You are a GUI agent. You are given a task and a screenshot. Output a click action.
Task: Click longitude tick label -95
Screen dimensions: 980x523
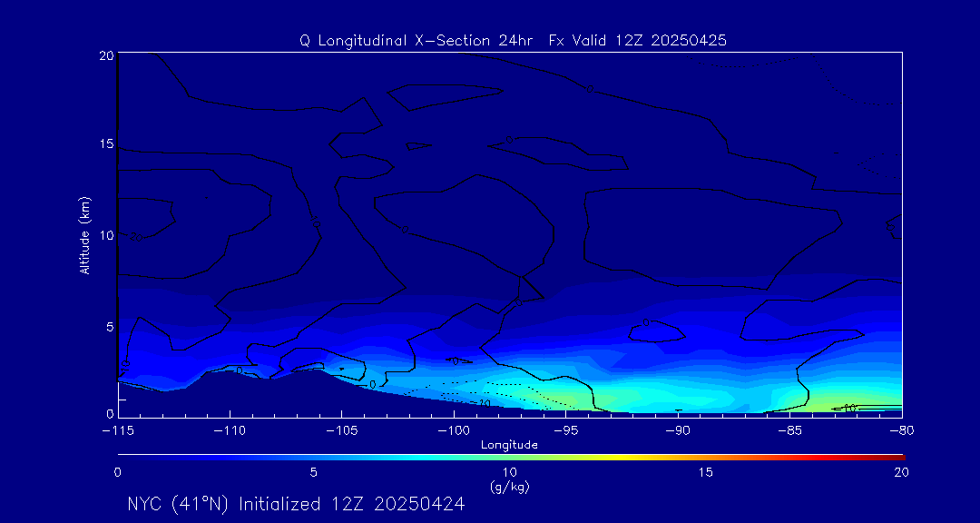point(565,430)
